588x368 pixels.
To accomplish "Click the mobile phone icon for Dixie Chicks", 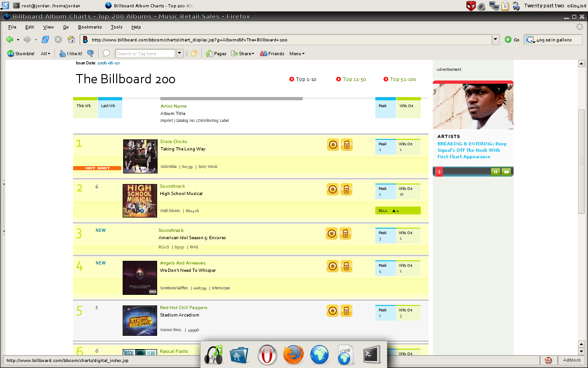I will [347, 144].
